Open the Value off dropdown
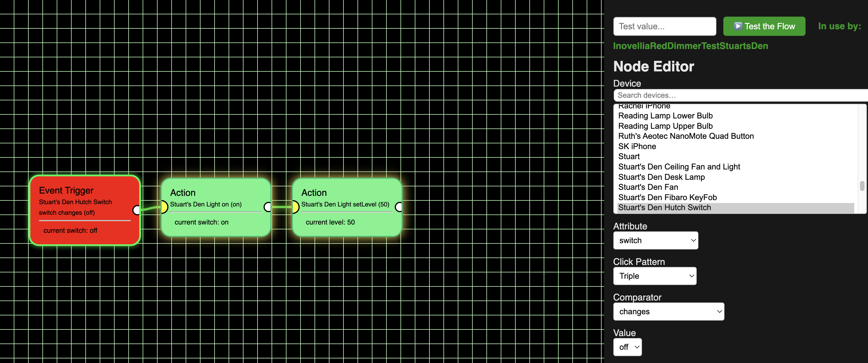The image size is (868, 363). [627, 347]
